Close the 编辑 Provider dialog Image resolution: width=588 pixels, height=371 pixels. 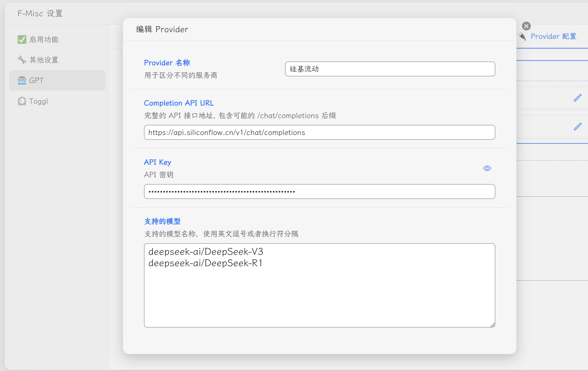[526, 26]
